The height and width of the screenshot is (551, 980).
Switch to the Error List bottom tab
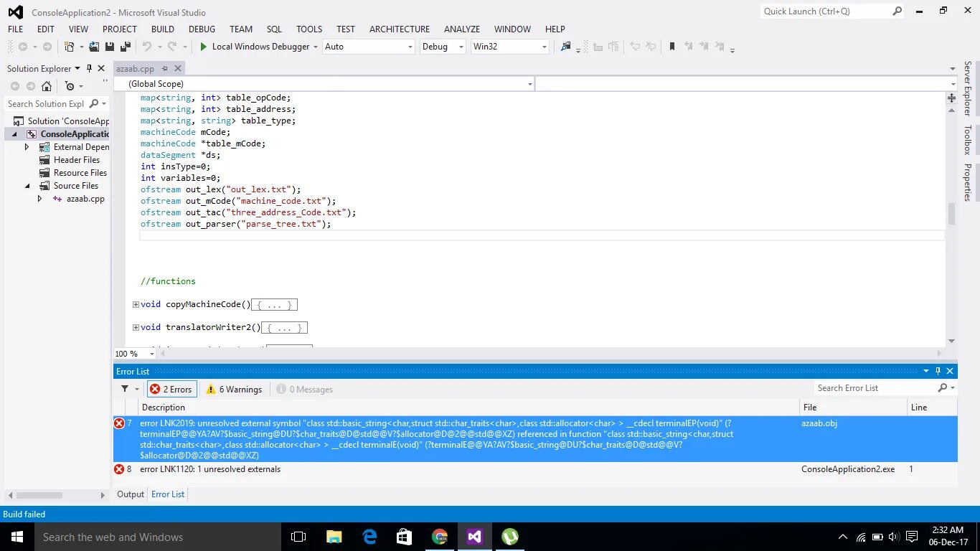point(168,494)
